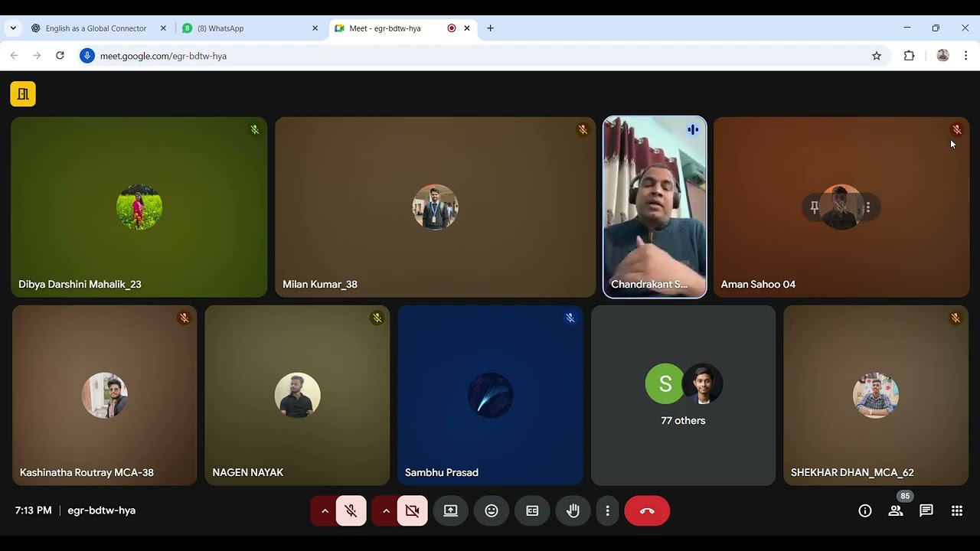Select Dibya Darshini Mahalik_23 video tile
980x551 pixels.
point(139,207)
